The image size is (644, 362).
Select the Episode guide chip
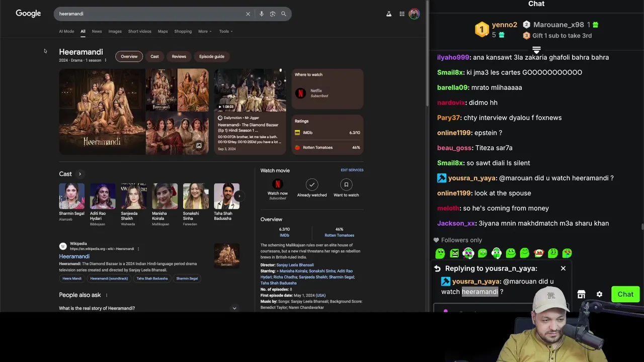click(212, 56)
